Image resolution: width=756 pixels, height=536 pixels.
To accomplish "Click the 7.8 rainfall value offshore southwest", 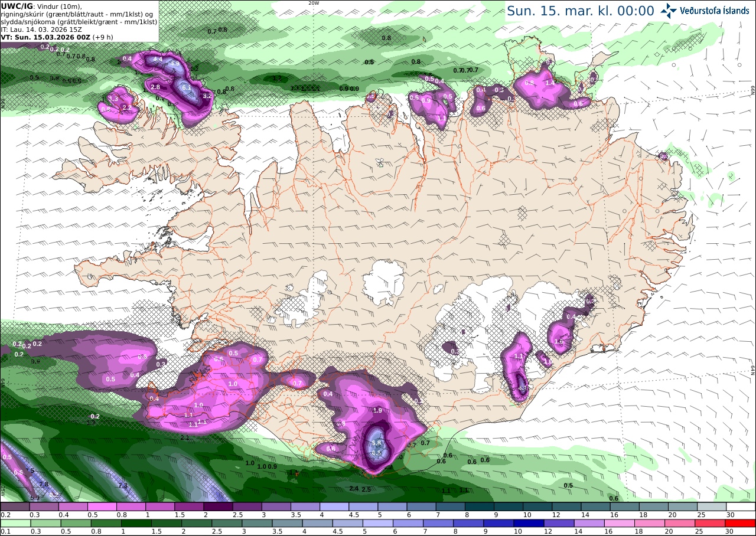I will [x=44, y=484].
